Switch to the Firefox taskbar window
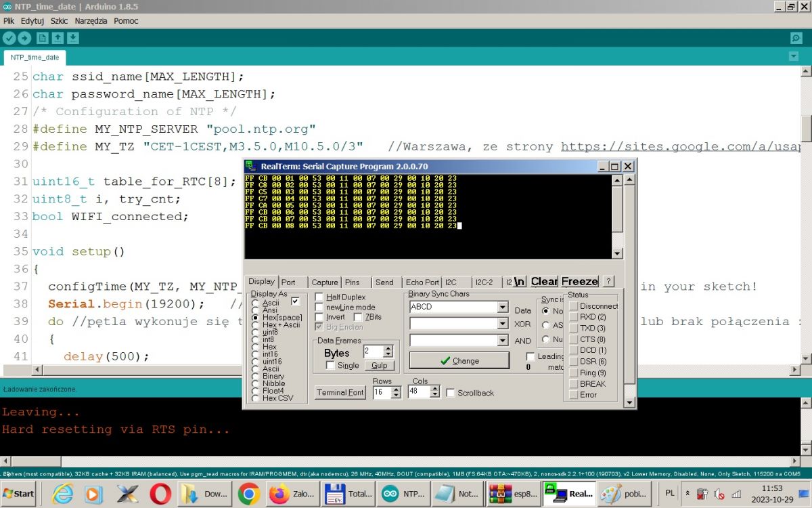The image size is (812, 508). click(x=292, y=494)
